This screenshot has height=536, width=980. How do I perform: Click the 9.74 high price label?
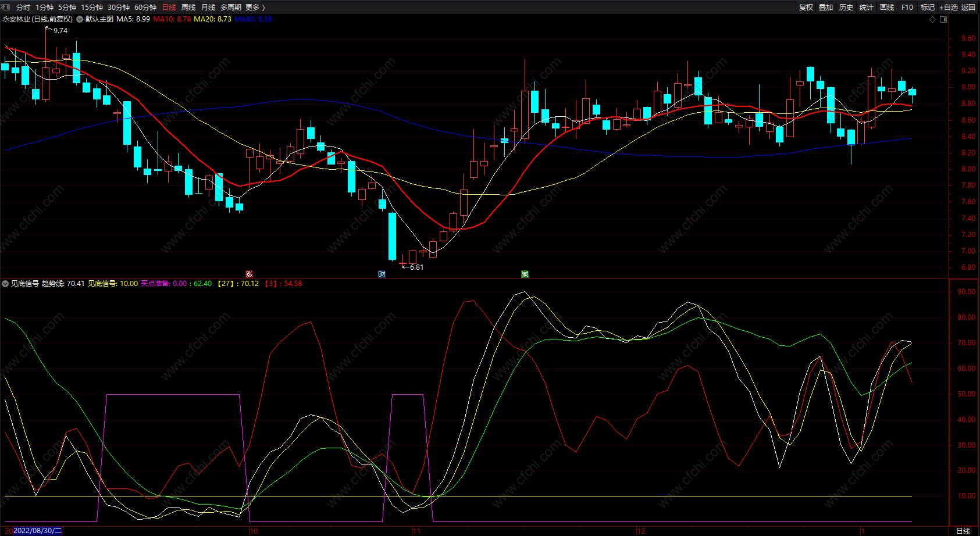click(x=60, y=31)
